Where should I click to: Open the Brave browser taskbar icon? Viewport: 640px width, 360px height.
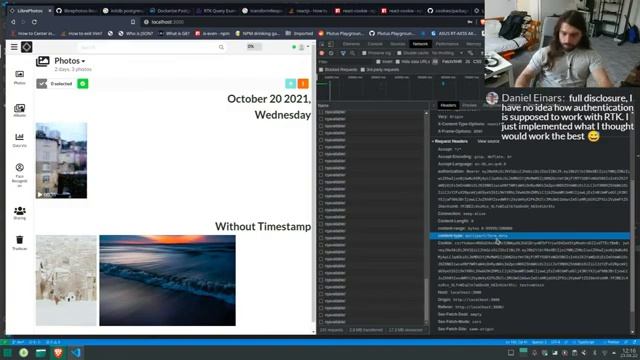(58, 353)
